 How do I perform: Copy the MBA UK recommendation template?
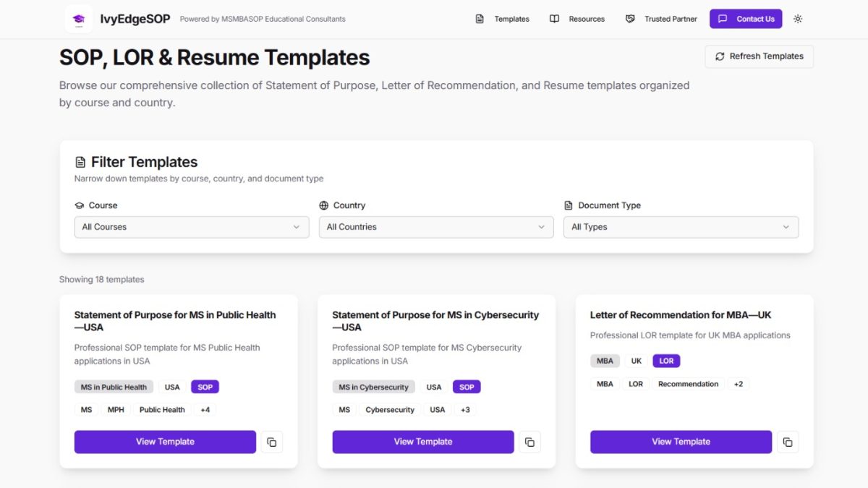point(788,442)
